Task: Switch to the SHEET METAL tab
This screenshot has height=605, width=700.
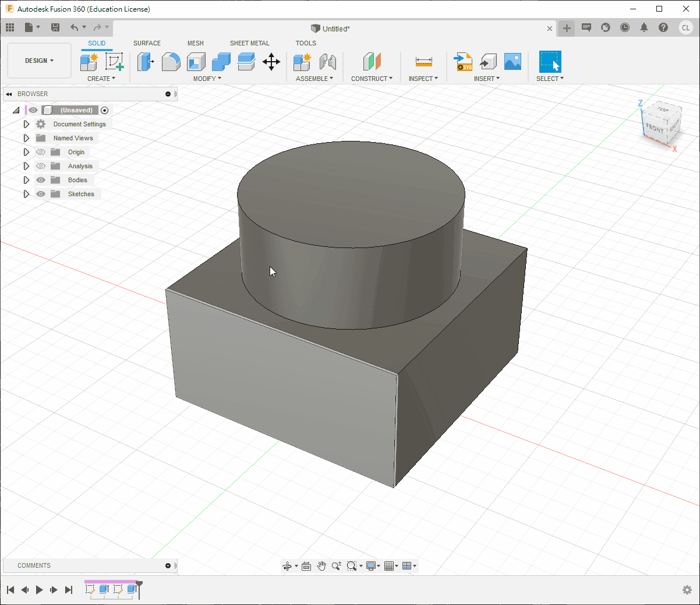Action: click(x=249, y=43)
